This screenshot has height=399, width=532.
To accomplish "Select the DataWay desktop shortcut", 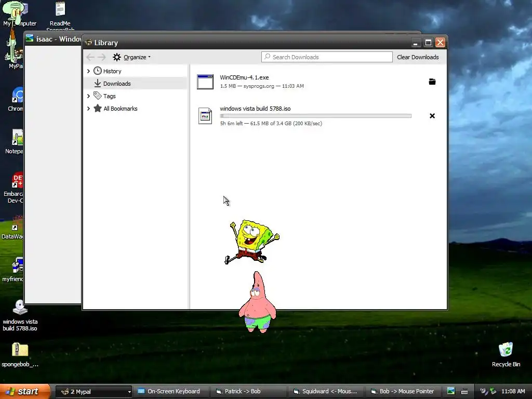I will [14, 228].
